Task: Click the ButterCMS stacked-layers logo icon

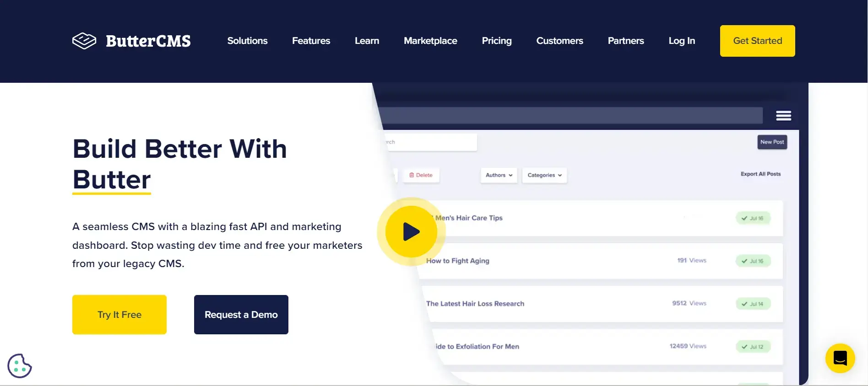Action: 84,41
